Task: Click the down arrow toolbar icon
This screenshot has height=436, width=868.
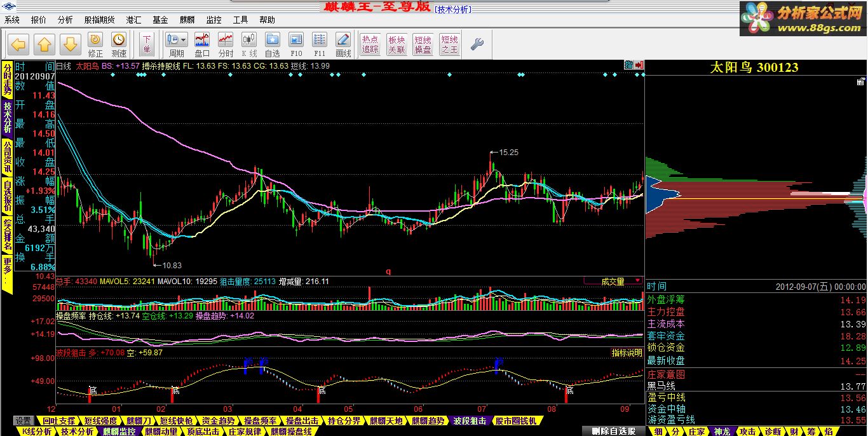Action: 70,44
